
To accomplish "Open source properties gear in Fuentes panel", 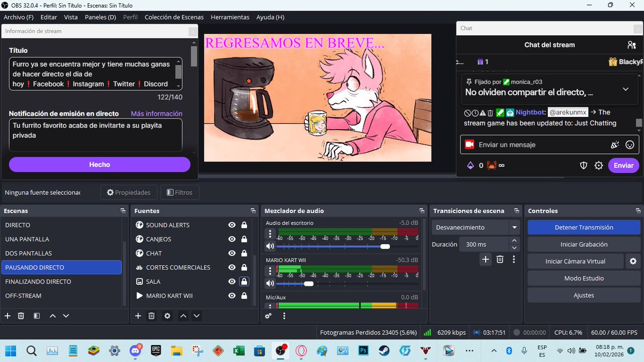I will 167,316.
